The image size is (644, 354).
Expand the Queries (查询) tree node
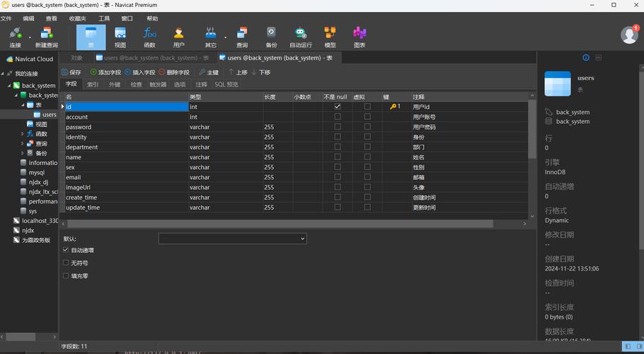(23, 143)
